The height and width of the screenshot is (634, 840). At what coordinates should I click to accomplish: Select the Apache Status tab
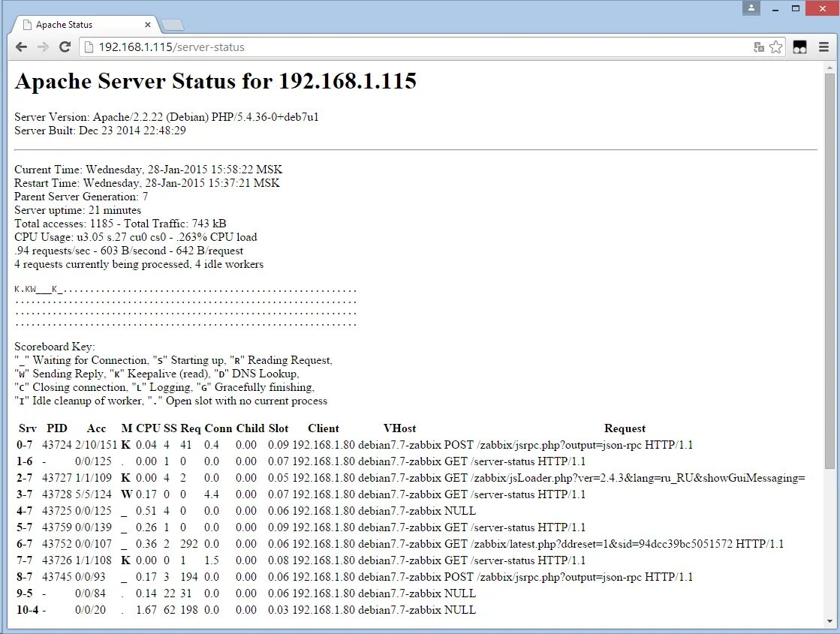pyautogui.click(x=86, y=25)
